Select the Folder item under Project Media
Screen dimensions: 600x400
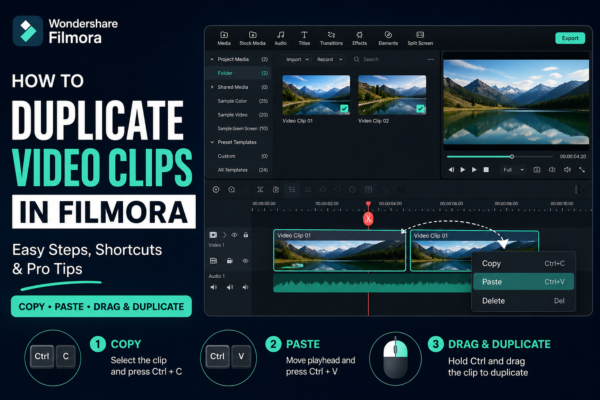point(238,73)
